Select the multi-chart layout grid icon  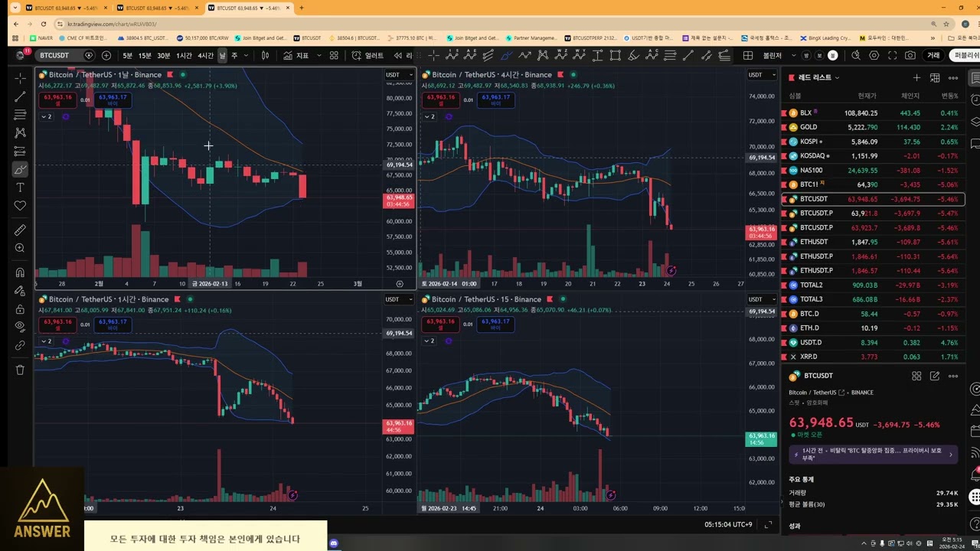tap(748, 55)
